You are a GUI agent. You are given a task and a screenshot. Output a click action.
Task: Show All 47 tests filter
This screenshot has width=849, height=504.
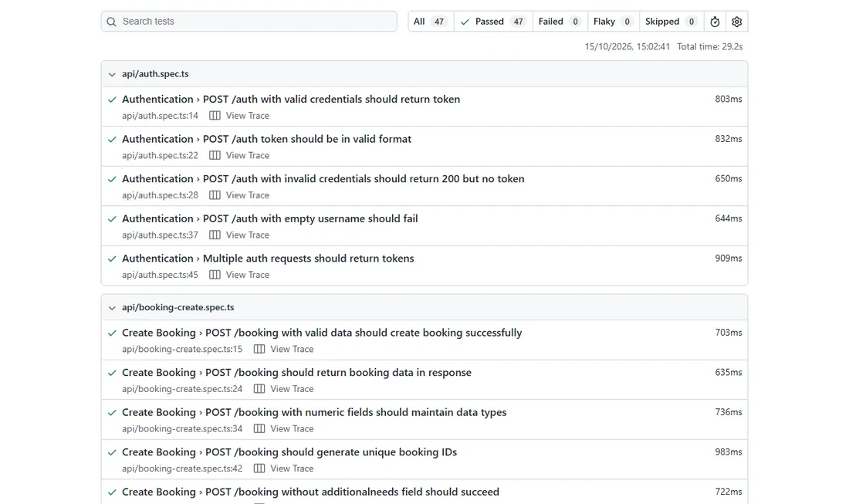click(x=431, y=22)
